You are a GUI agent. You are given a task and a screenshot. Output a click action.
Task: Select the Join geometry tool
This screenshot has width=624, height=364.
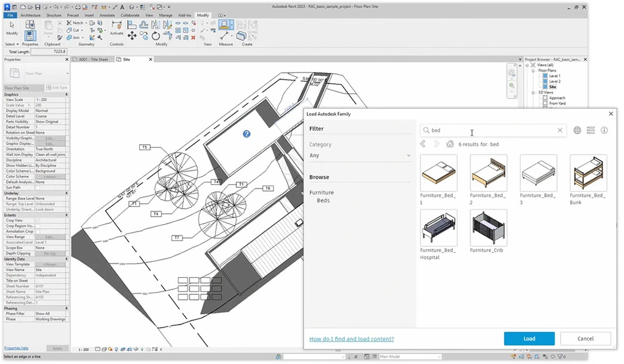75,38
